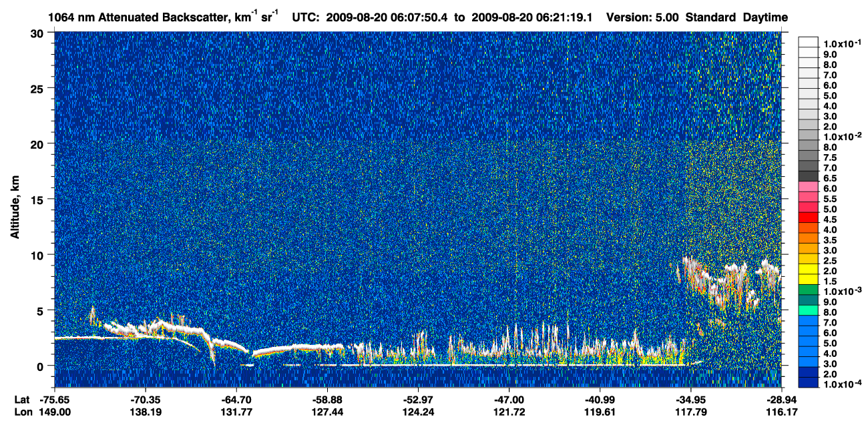Pick the bright yellow colorbar swatch beside 2.0
The height and width of the screenshot is (445, 868).
[808, 269]
